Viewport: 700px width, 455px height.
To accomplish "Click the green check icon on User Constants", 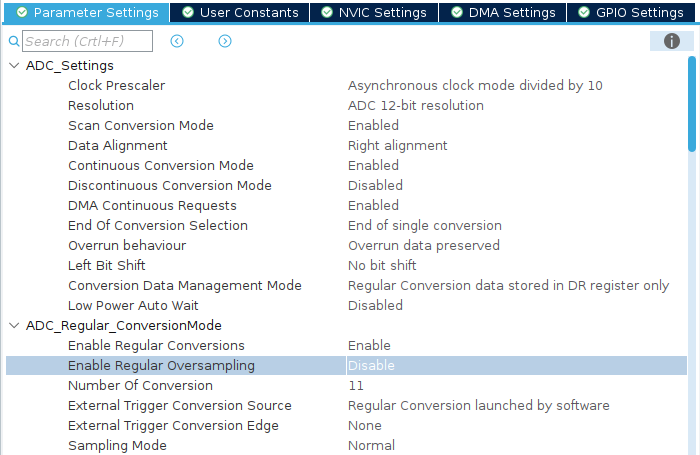I will coord(188,12).
